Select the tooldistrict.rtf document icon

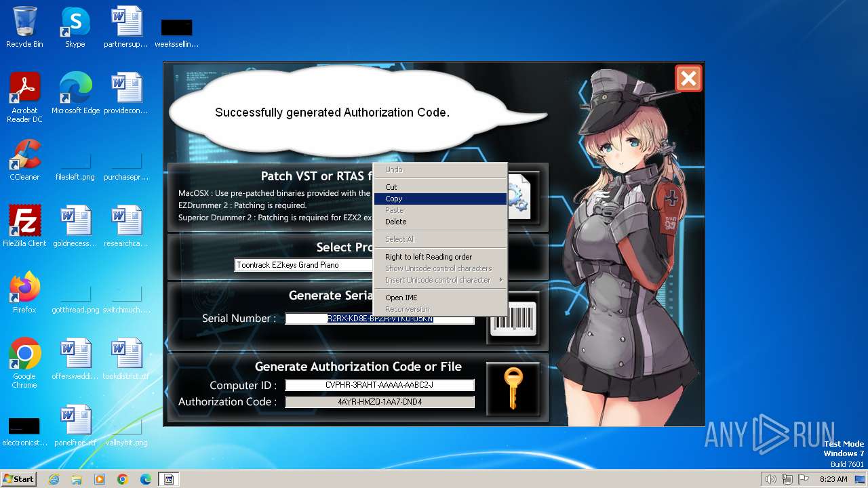click(126, 359)
